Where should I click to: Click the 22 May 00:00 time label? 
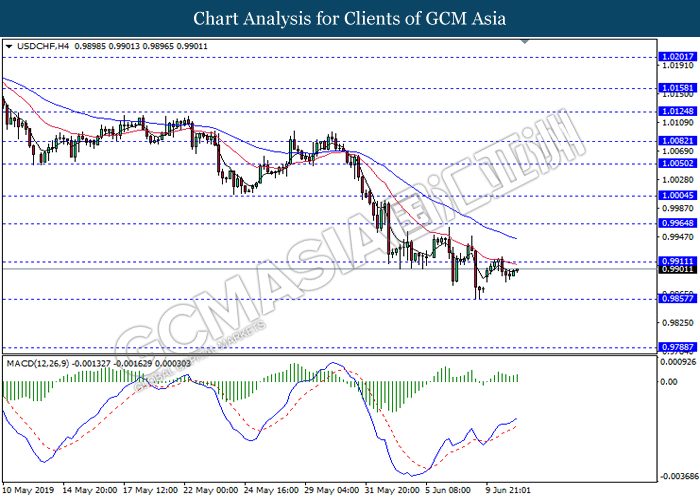211,490
